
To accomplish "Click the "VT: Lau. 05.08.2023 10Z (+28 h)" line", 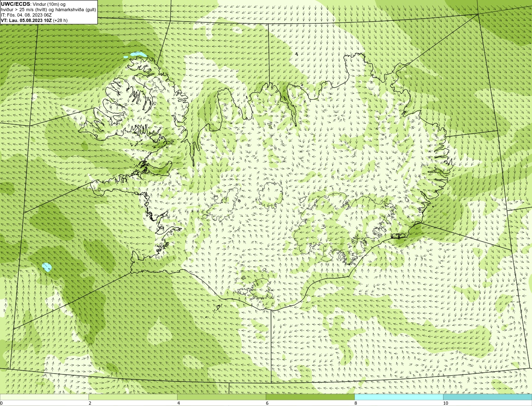I will tap(34, 20).
